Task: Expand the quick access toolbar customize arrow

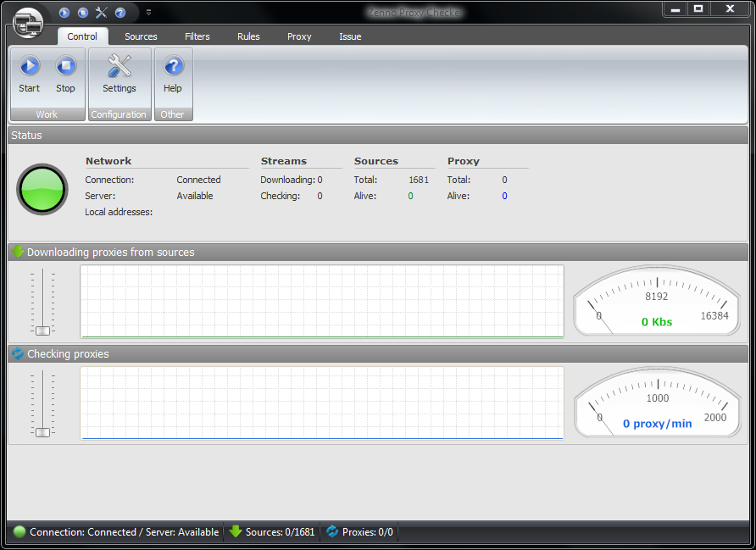Action: click(x=148, y=13)
